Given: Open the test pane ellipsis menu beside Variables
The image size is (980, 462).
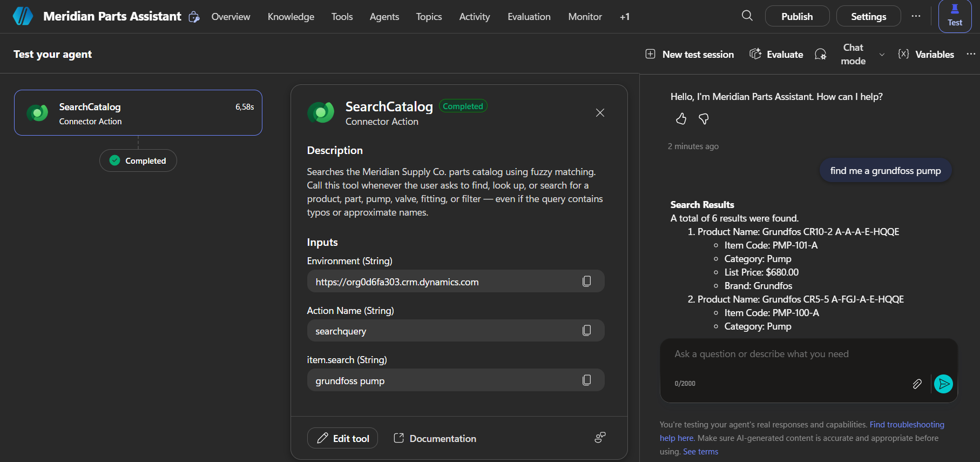Looking at the screenshot, I should coord(971,54).
